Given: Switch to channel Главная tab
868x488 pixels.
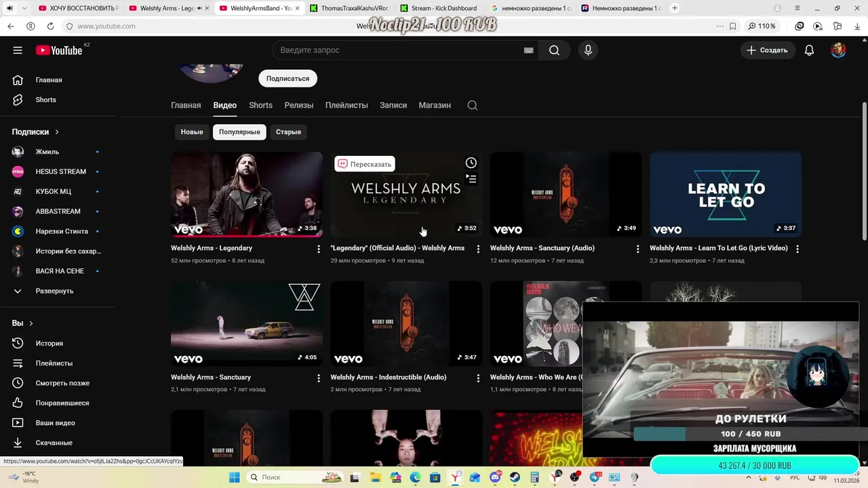Looking at the screenshot, I should pyautogui.click(x=186, y=105).
